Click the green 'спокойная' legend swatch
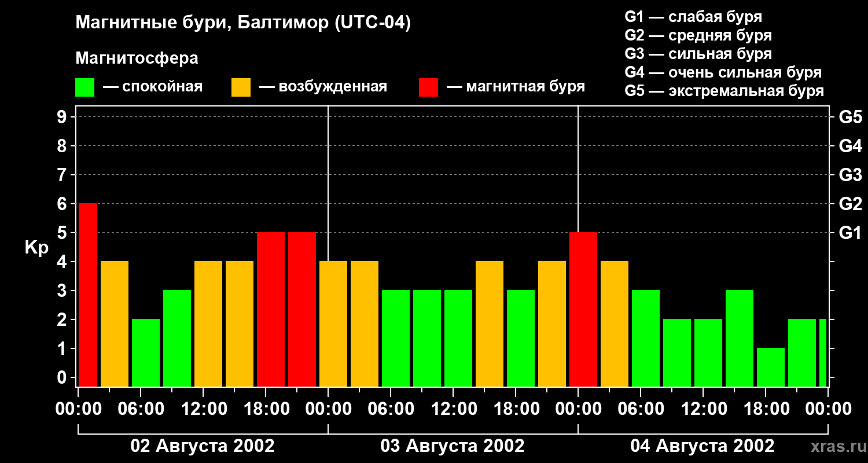Image resolution: width=868 pixels, height=463 pixels. pyautogui.click(x=84, y=87)
